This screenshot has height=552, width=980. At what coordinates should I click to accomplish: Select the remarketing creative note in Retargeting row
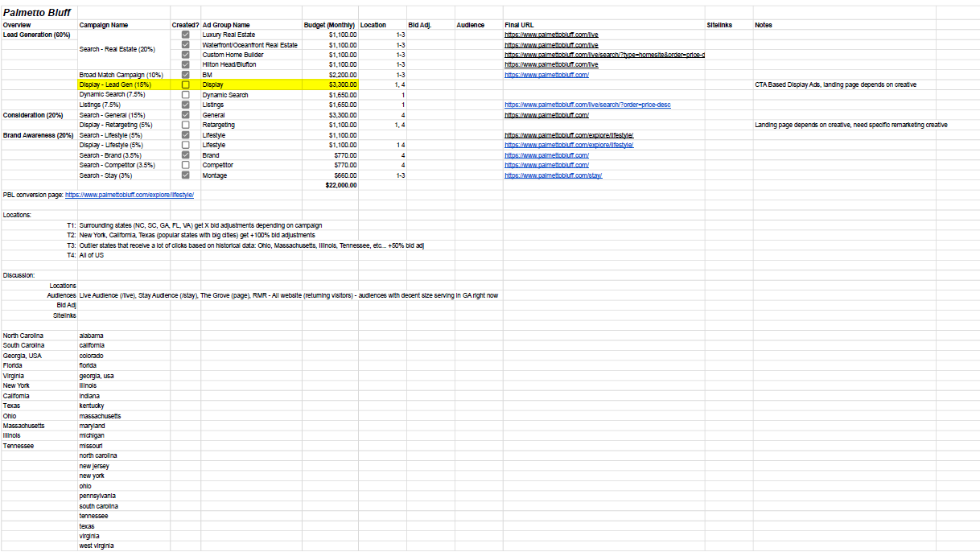click(850, 125)
